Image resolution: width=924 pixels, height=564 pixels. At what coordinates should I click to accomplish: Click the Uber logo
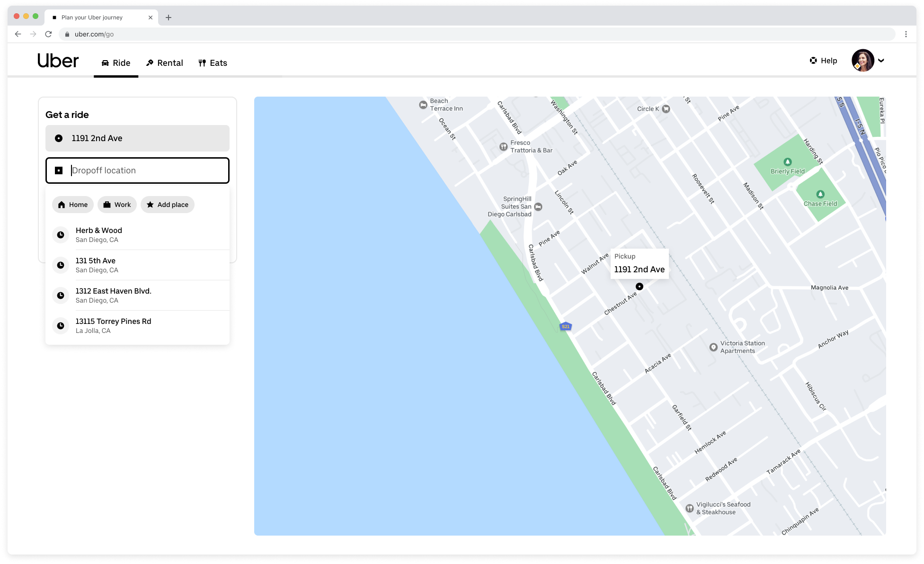[x=58, y=61]
